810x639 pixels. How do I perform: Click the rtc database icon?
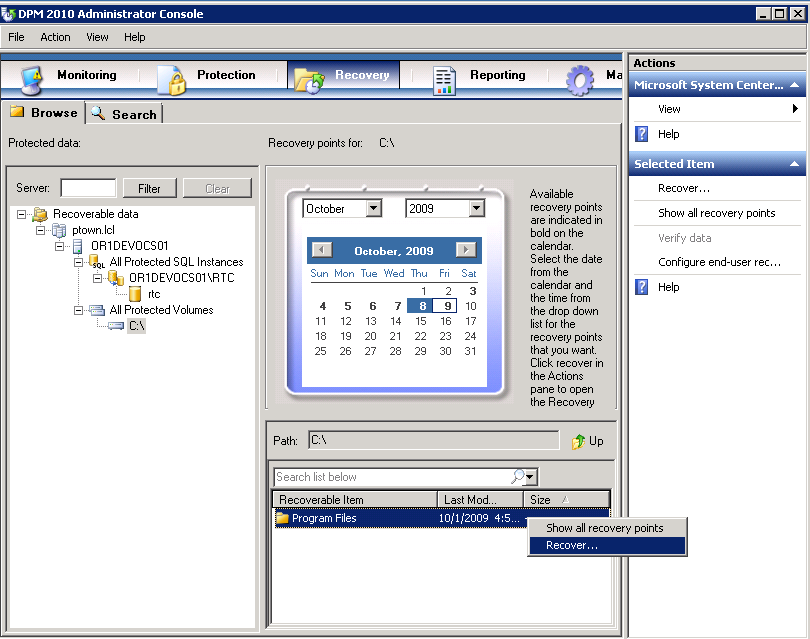[135, 294]
